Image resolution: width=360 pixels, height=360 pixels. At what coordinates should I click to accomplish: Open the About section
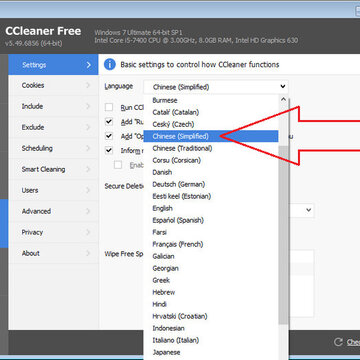pyautogui.click(x=53, y=253)
